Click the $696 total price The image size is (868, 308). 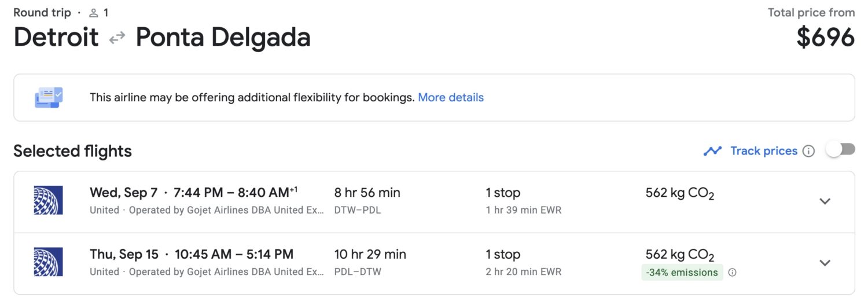pos(825,38)
